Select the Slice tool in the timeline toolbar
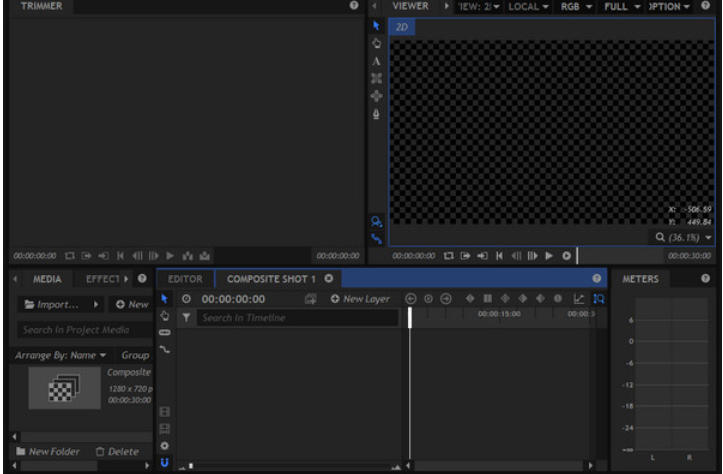Image resolution: width=723 pixels, height=474 pixels. coord(165,332)
